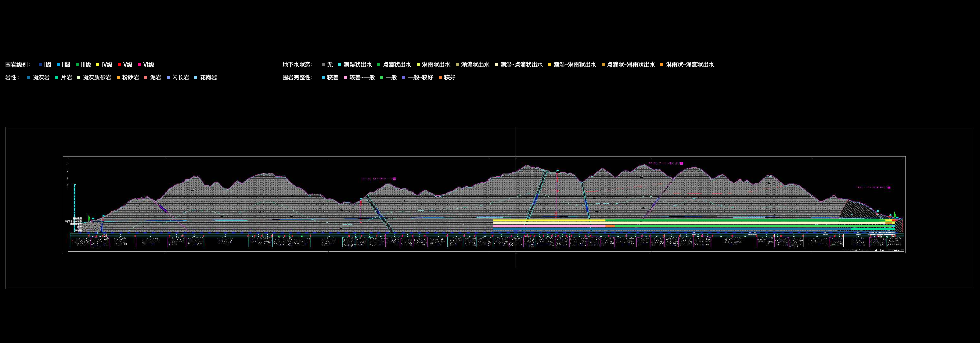Image resolution: width=980 pixels, height=343 pixels.
Task: Click the green III级 legend swatch
Action: point(78,65)
